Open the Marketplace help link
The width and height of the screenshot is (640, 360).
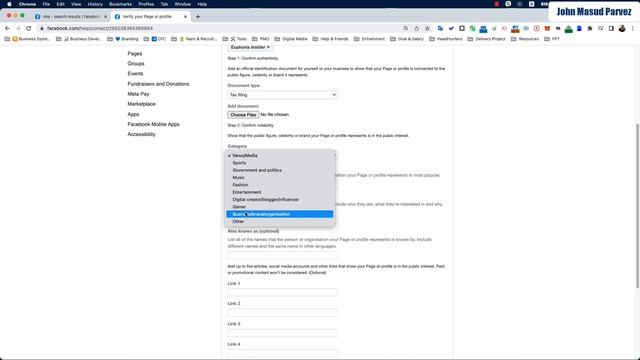141,104
